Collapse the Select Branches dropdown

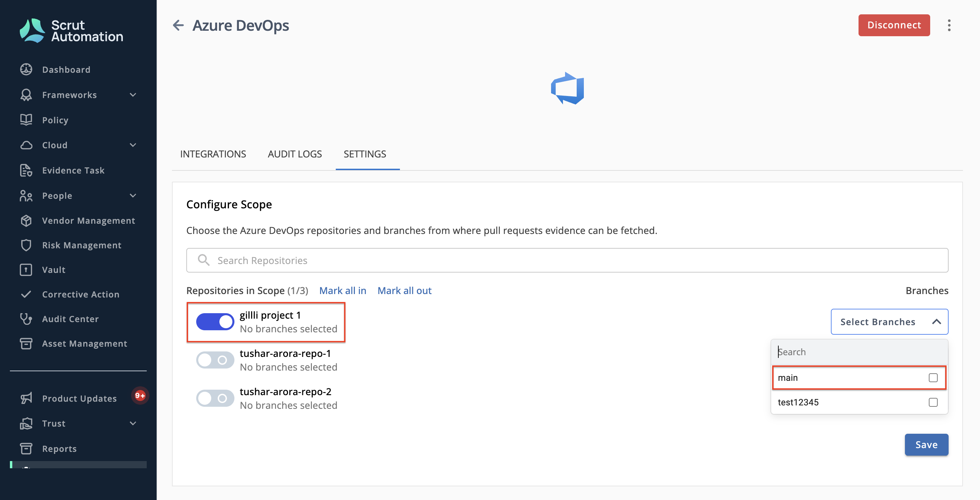[890, 322]
